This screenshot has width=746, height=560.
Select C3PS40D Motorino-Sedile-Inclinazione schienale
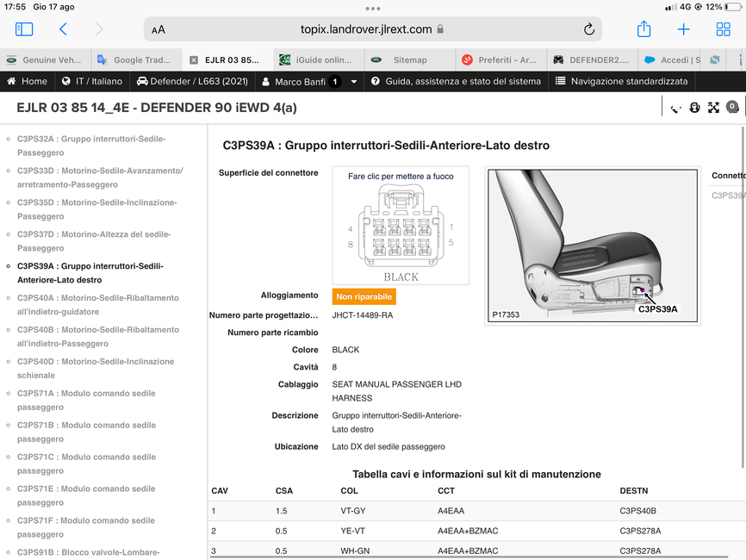96,369
